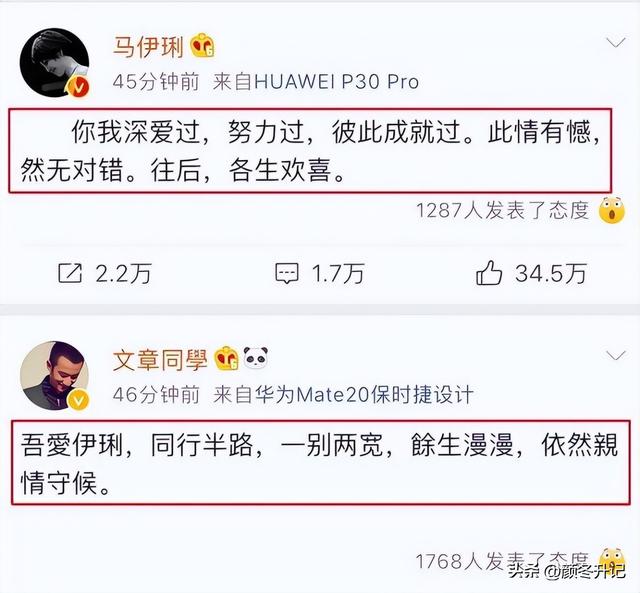View 1768人发表了态度 reactions
Image resolution: width=640 pixels, height=593 pixels.
tap(502, 561)
